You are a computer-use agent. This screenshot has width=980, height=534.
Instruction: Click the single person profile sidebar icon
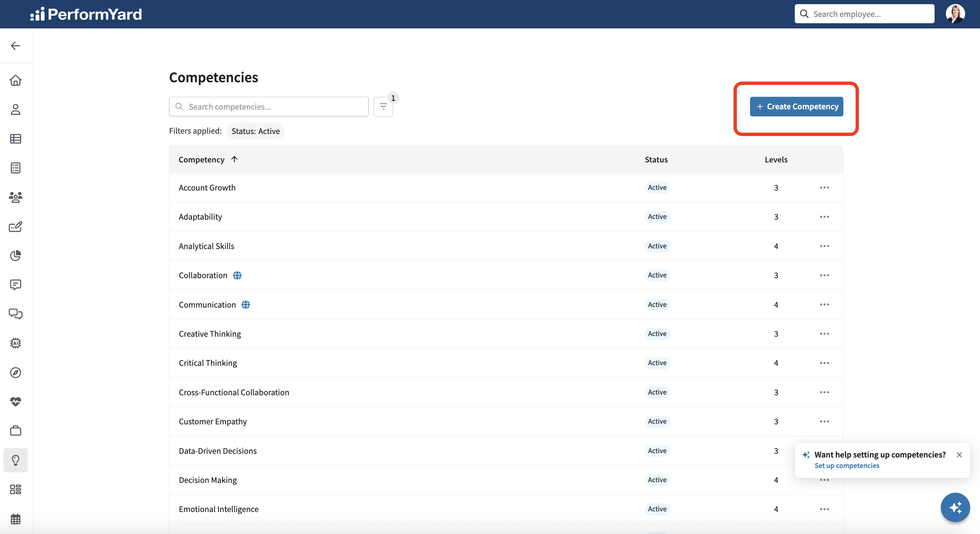click(x=16, y=110)
